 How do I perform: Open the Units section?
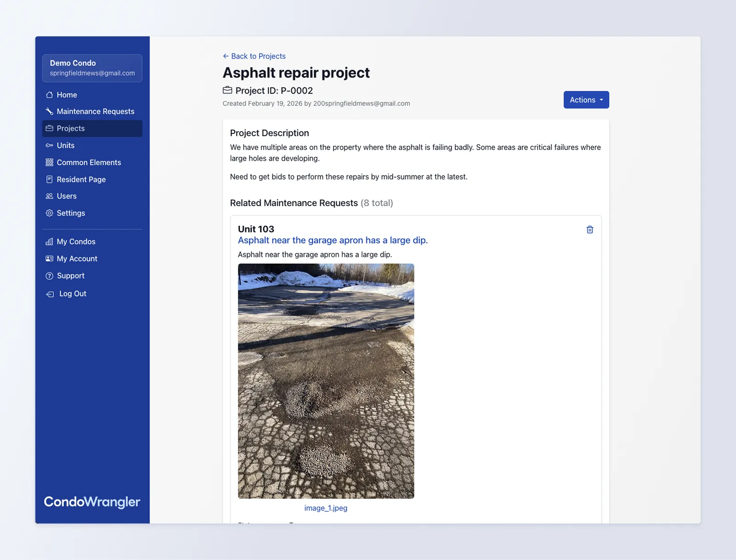click(x=92, y=145)
